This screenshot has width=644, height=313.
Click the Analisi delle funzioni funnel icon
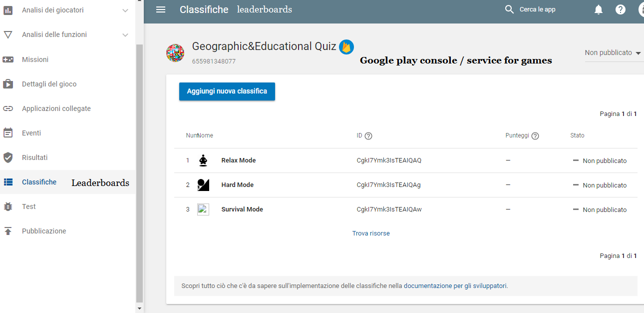point(8,34)
